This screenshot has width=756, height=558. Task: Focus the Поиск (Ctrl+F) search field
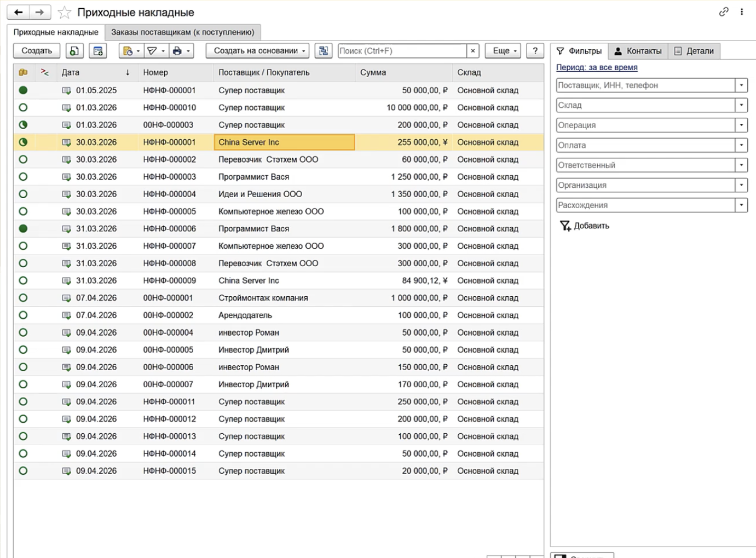click(x=402, y=51)
